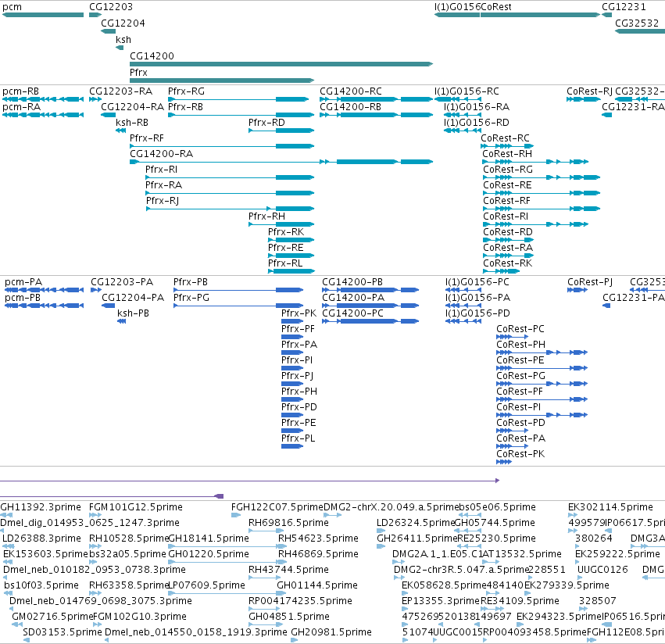Open transcript l(1)G0156-RC
This screenshot has height=644, width=665.
click(x=458, y=99)
